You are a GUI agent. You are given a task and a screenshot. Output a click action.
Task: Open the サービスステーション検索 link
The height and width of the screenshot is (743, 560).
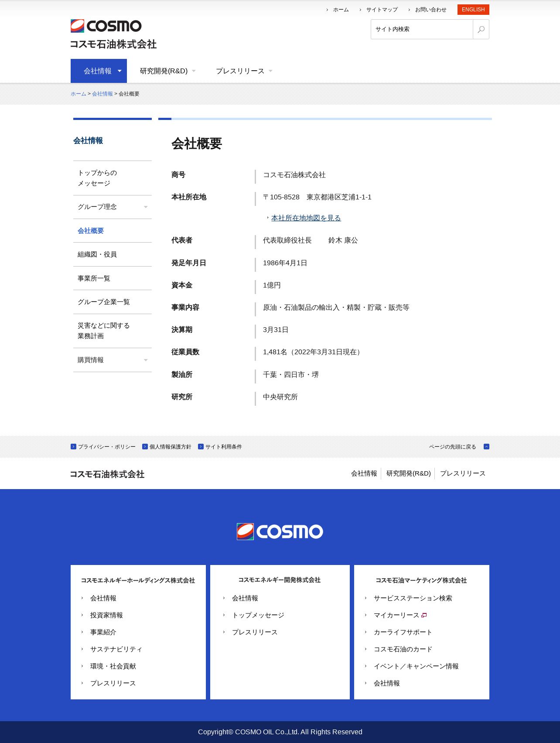click(x=413, y=598)
